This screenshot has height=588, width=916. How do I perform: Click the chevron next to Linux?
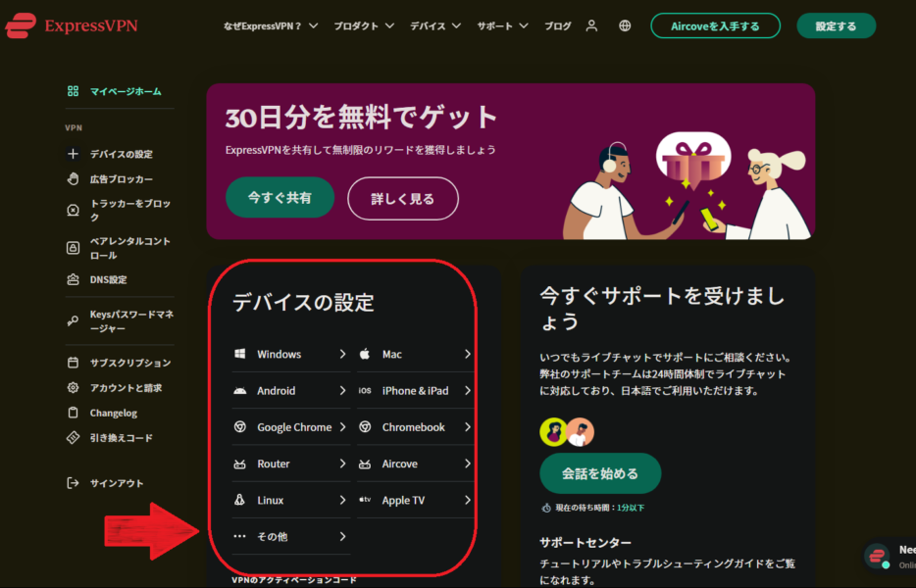342,500
